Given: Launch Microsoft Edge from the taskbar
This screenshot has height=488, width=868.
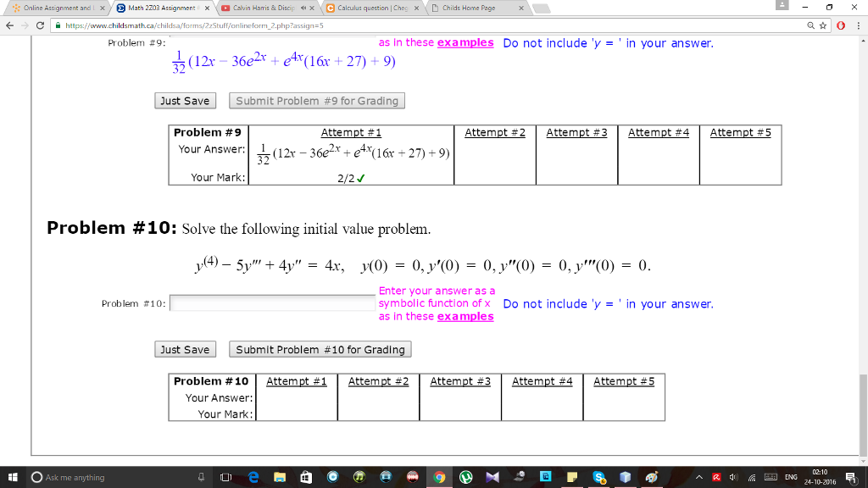Looking at the screenshot, I should tap(253, 477).
